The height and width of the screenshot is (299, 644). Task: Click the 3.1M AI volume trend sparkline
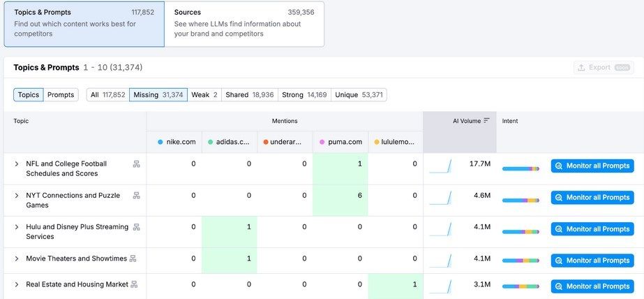click(x=440, y=286)
